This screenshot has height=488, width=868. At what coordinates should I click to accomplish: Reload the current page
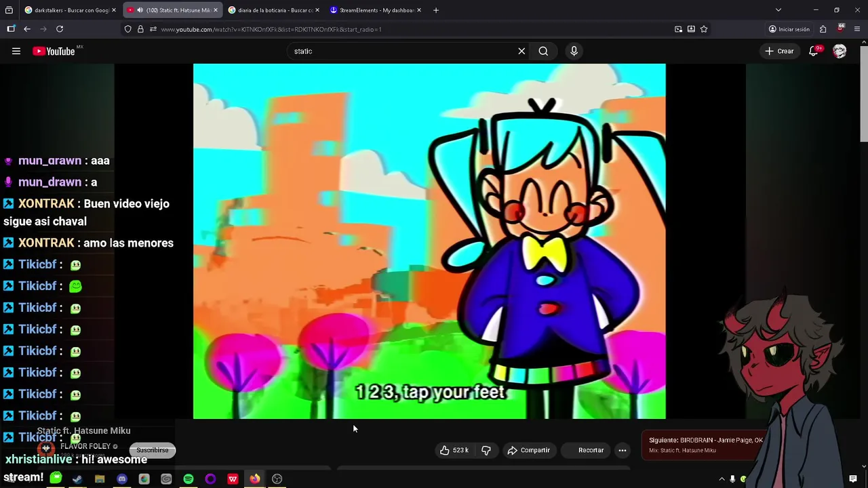point(60,29)
